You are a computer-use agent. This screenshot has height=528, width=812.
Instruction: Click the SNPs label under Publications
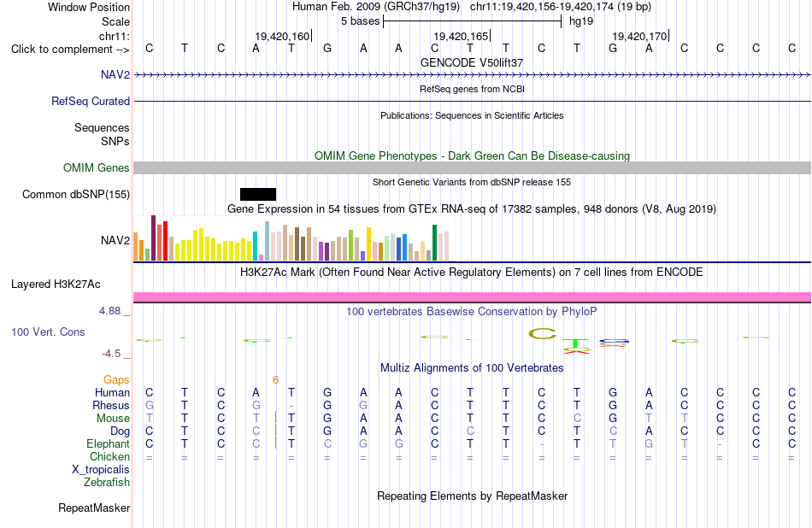115,141
